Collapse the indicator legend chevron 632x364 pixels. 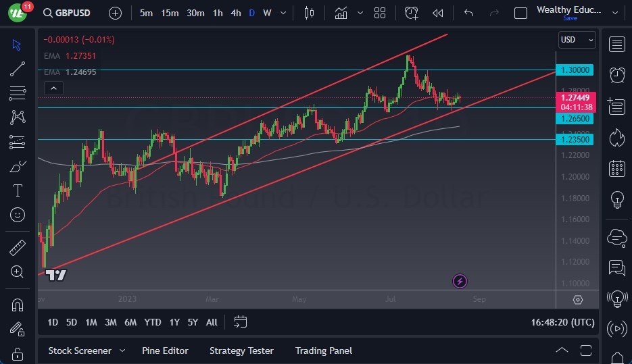pos(53,88)
